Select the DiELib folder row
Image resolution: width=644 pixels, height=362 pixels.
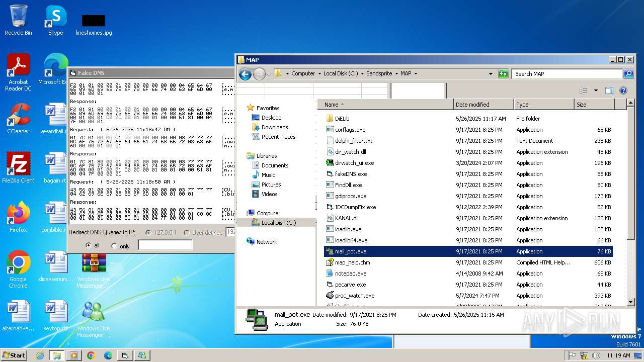468,119
